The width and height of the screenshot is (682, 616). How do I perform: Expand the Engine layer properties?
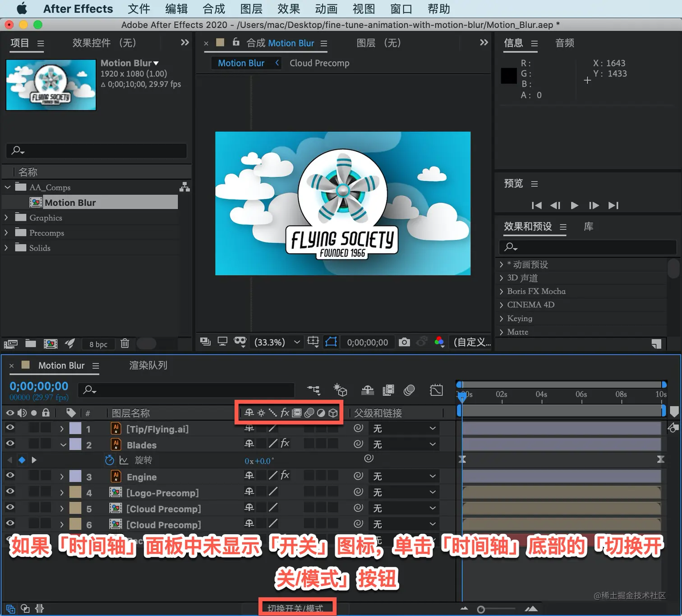pos(62,477)
